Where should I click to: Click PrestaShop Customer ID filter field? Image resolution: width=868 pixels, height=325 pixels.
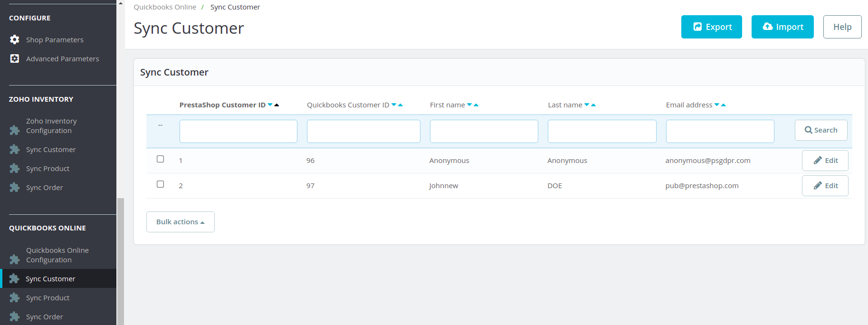click(x=238, y=131)
